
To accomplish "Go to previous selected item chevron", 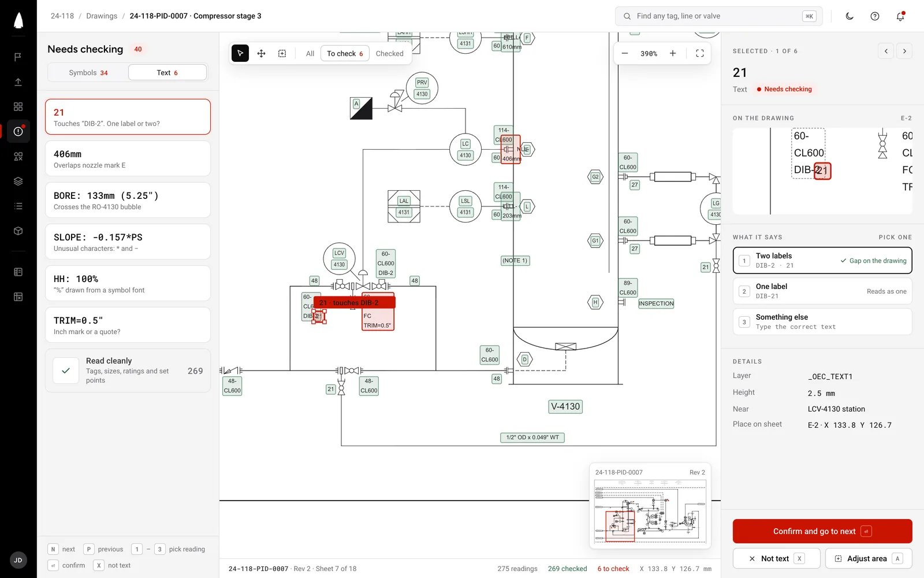I will click(886, 51).
